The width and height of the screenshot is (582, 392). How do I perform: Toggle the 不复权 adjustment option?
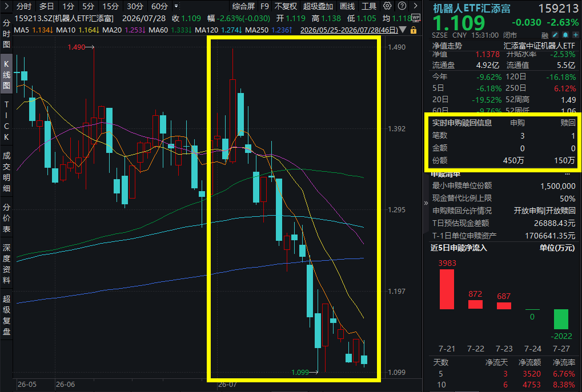286,6
